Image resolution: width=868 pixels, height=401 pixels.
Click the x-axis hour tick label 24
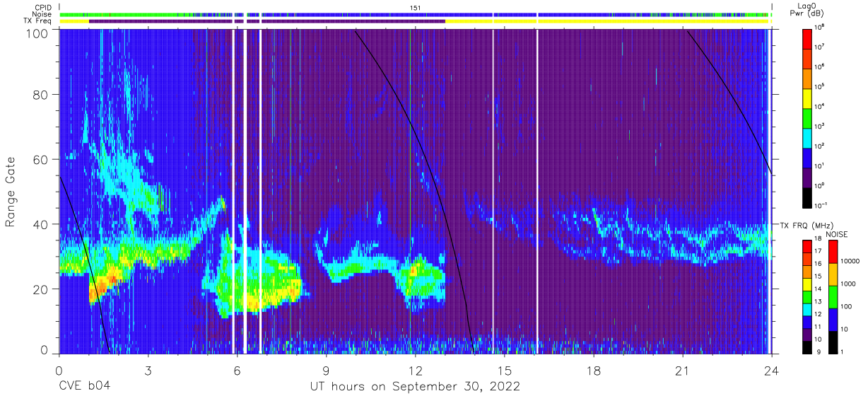click(x=773, y=370)
